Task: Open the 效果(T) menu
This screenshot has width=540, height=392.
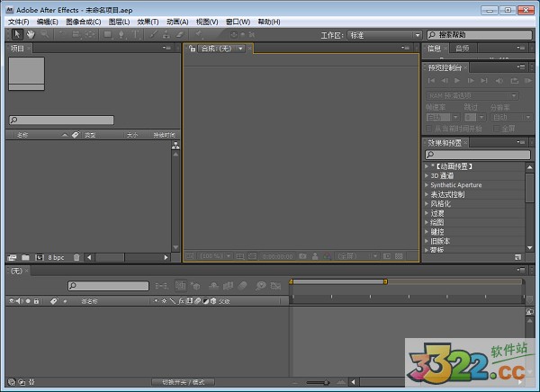Action: (148, 22)
